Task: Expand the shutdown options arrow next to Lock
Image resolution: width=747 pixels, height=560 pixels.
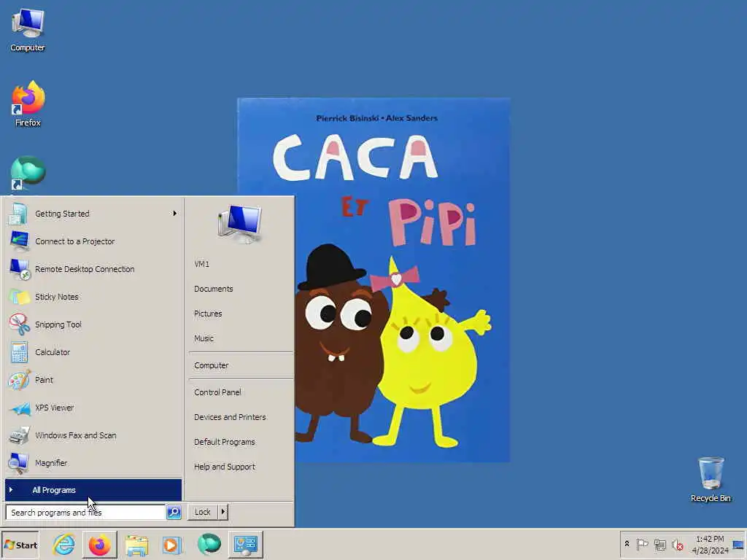Action: point(223,512)
